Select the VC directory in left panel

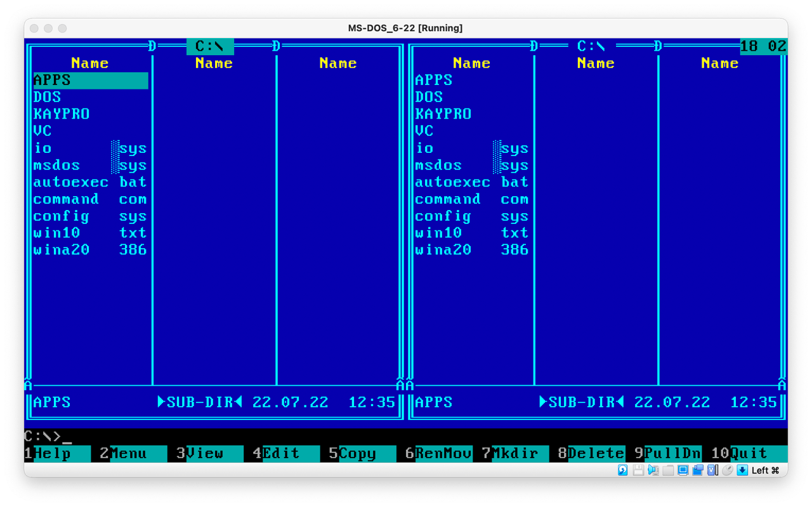[x=90, y=131]
